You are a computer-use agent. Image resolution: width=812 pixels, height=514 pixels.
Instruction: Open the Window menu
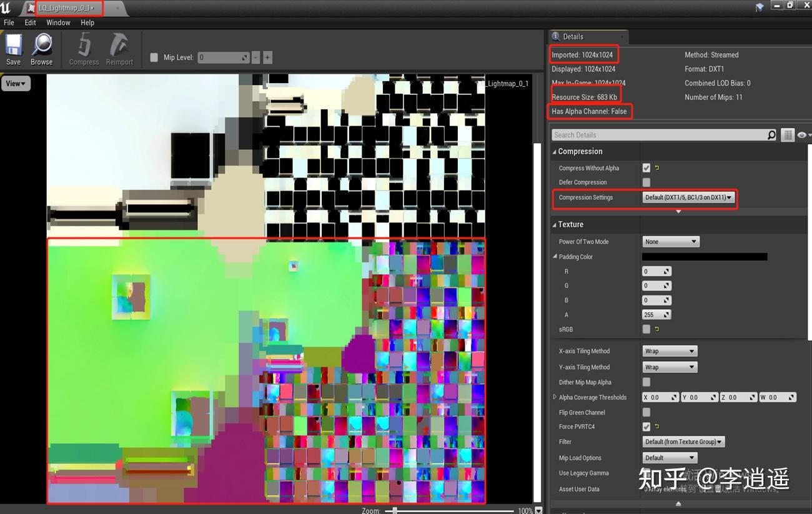pos(58,22)
